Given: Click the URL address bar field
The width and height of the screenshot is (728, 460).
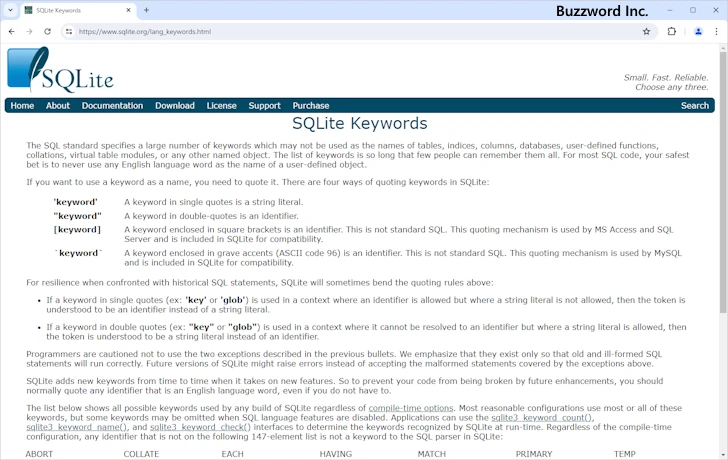Looking at the screenshot, I should click(350, 31).
